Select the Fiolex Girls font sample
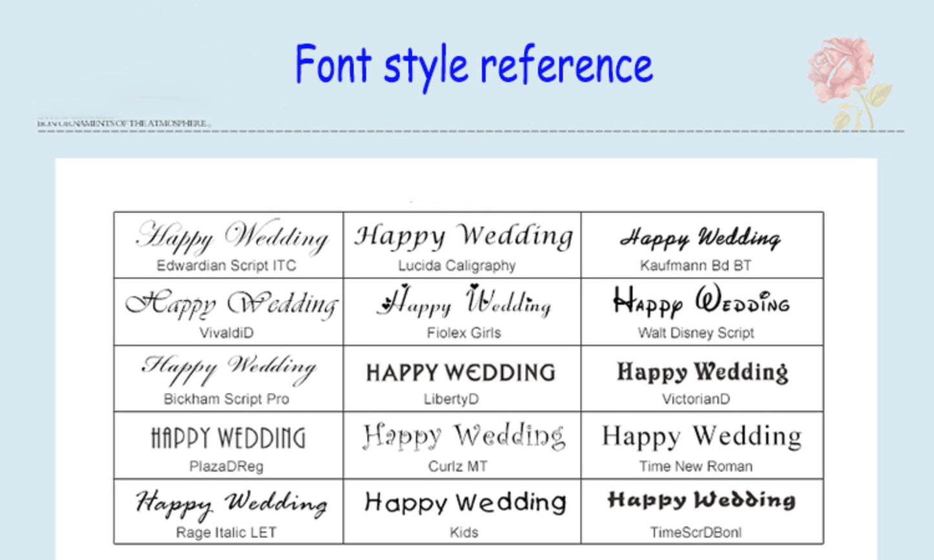Image resolution: width=934 pixels, height=560 pixels. click(x=463, y=302)
